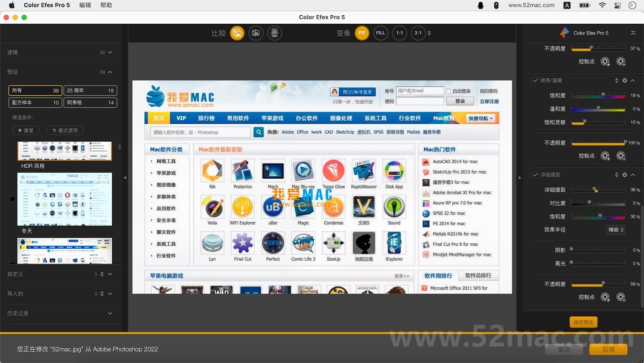Open the 编辑 menu
The image size is (644, 363).
85,5
